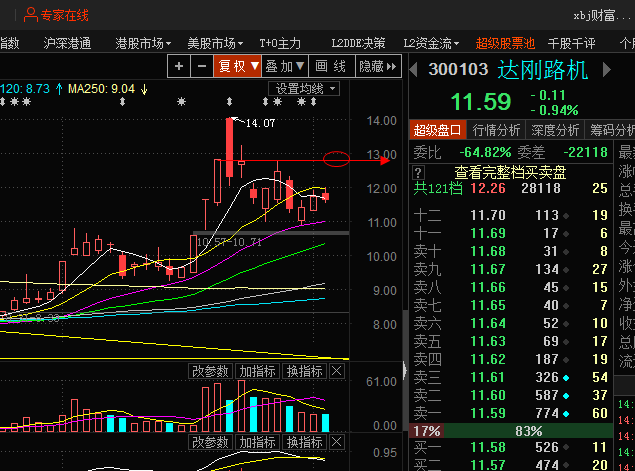Open the order book help question icon
This screenshot has height=471, width=635.
click(x=418, y=173)
